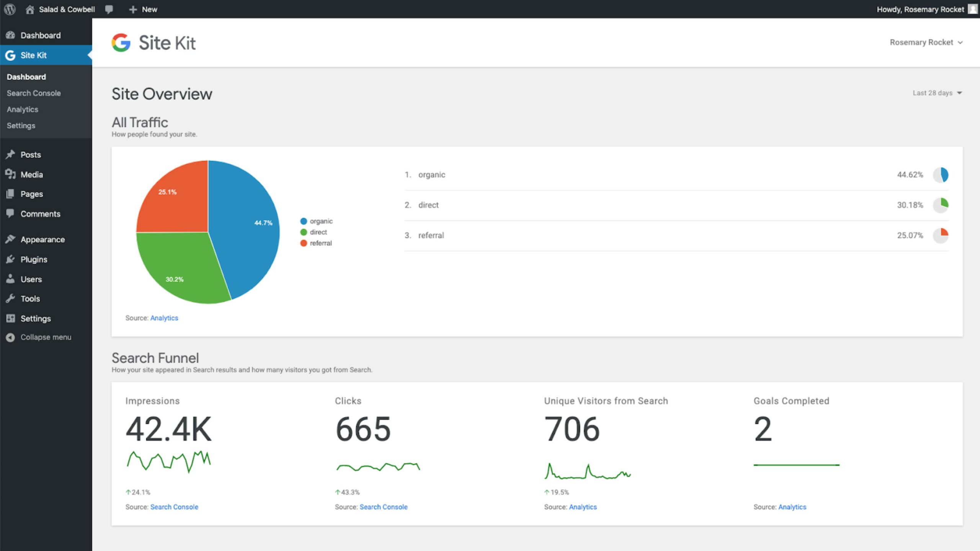Open the Search Console sidebar link
Viewport: 980px width, 551px height.
point(33,93)
